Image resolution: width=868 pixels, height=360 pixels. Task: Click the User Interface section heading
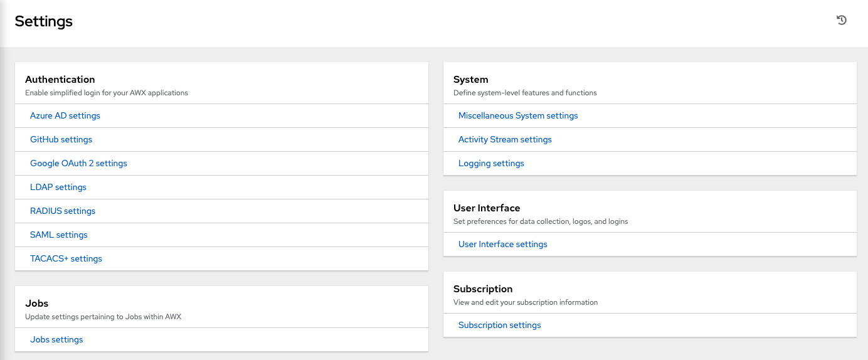coord(487,208)
